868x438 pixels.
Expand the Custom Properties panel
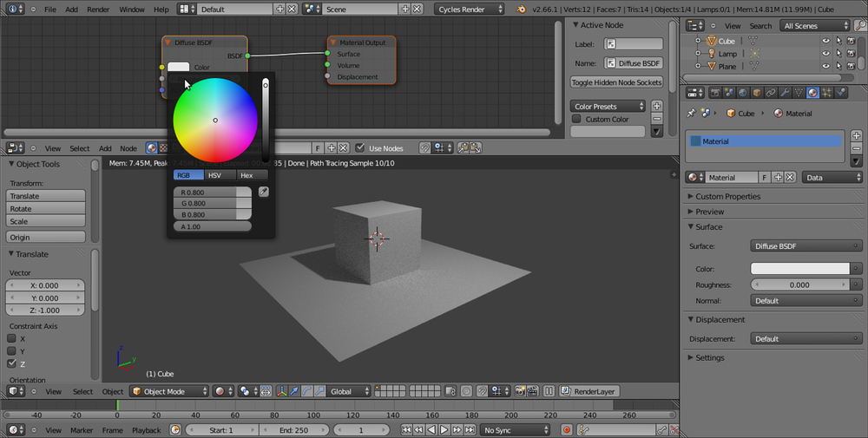[x=727, y=196]
